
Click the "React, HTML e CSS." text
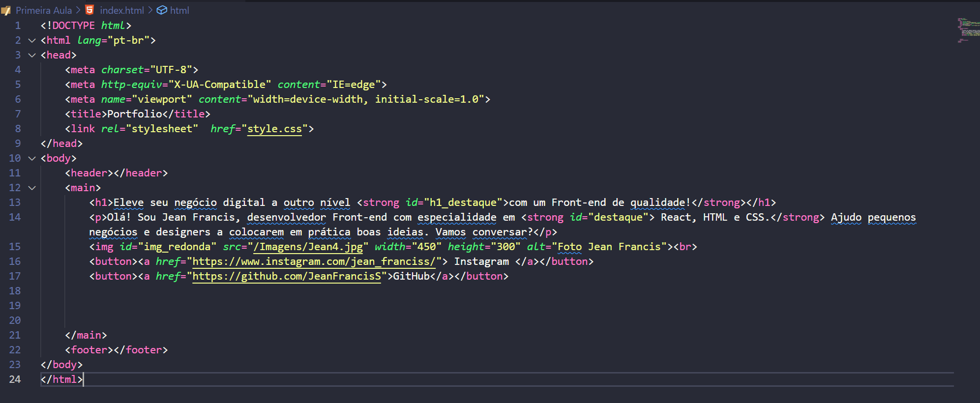[715, 217]
